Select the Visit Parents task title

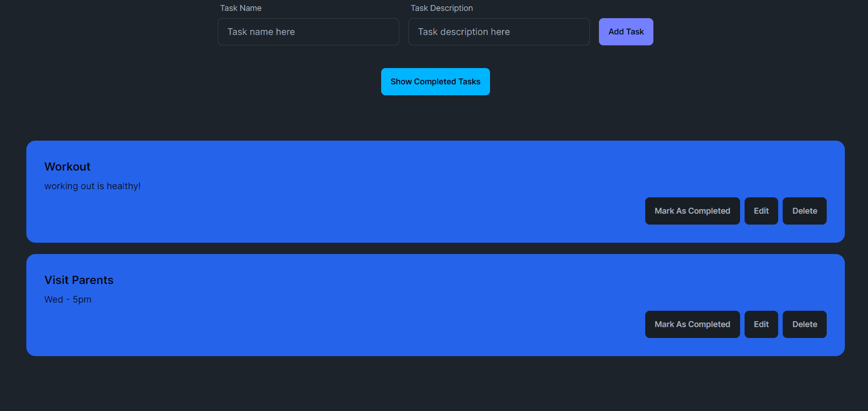pos(79,280)
